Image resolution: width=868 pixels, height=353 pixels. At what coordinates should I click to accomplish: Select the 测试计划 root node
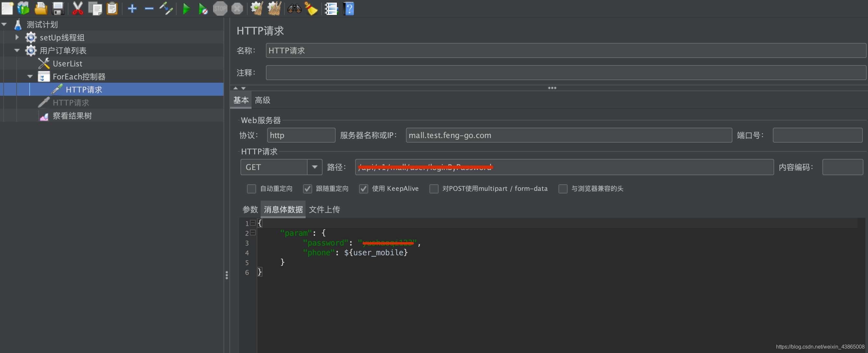click(x=42, y=24)
